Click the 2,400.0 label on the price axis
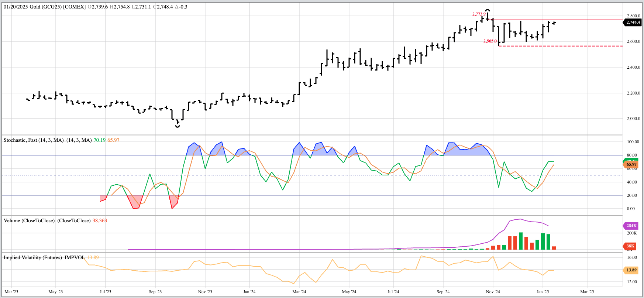 [633, 67]
